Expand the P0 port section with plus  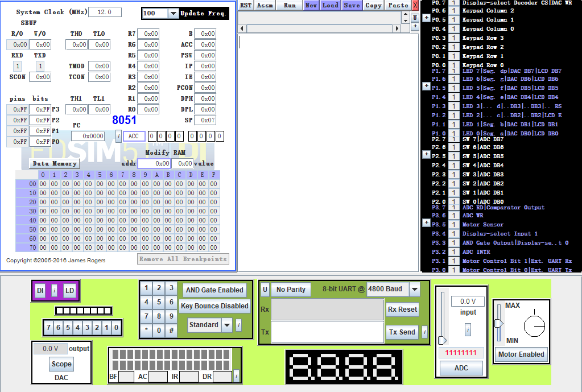[x=426, y=18]
